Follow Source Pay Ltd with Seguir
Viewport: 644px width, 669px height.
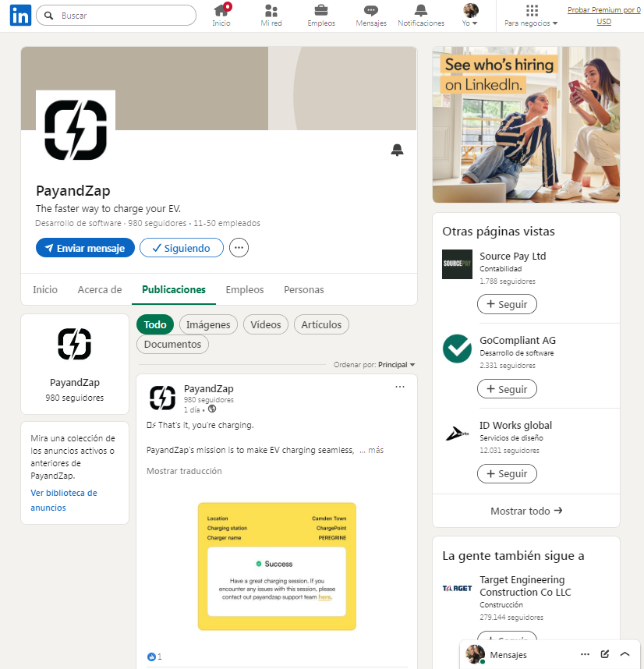[507, 304]
